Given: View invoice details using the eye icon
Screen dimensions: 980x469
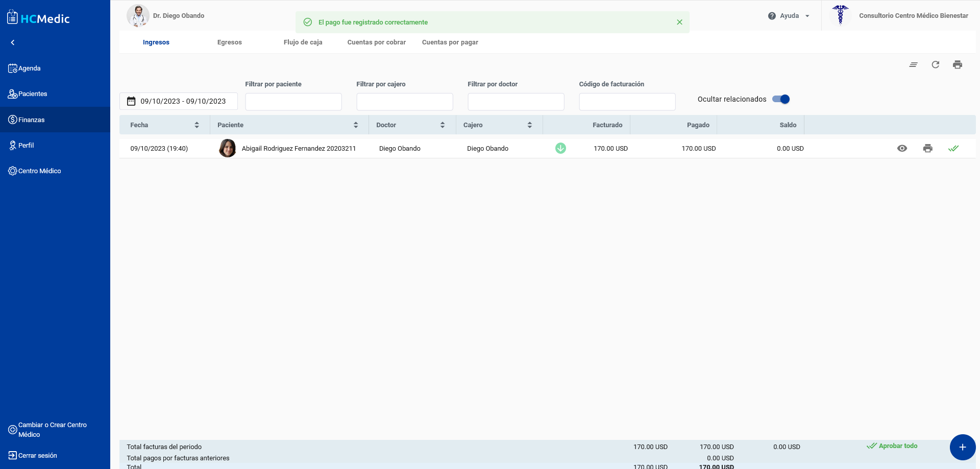Looking at the screenshot, I should tap(902, 149).
